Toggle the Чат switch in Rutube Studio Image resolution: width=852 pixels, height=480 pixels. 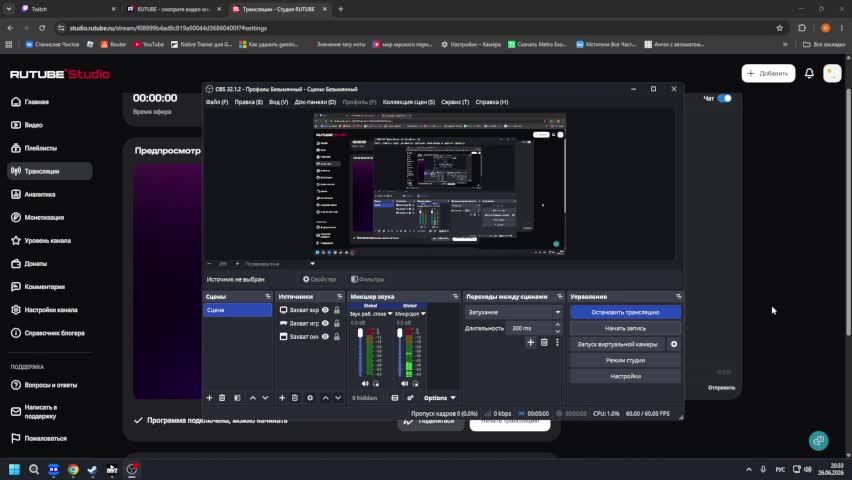click(724, 98)
